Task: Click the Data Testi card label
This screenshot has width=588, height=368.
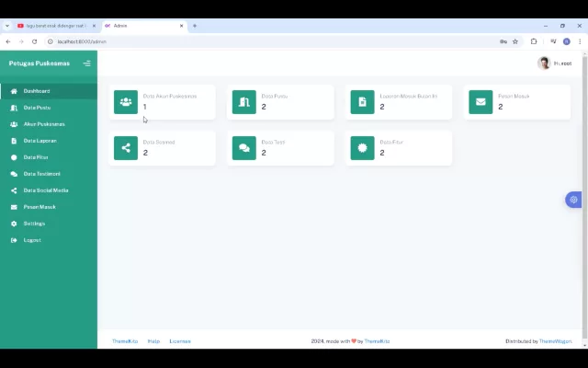Action: (274, 143)
